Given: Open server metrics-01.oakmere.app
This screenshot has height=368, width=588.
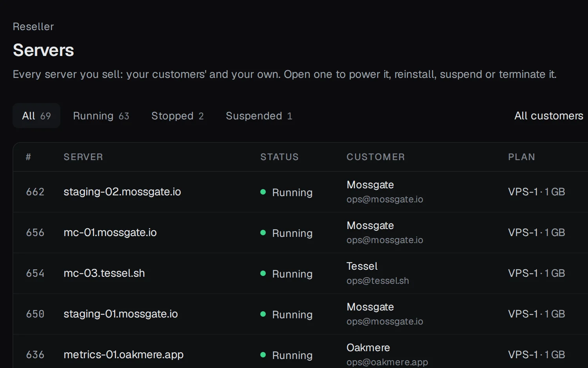Looking at the screenshot, I should (123, 355).
